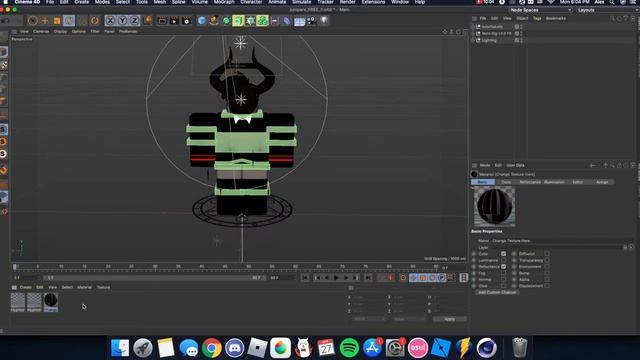Add a Cube primitive object
This screenshot has height=360, width=640.
coord(202,20)
